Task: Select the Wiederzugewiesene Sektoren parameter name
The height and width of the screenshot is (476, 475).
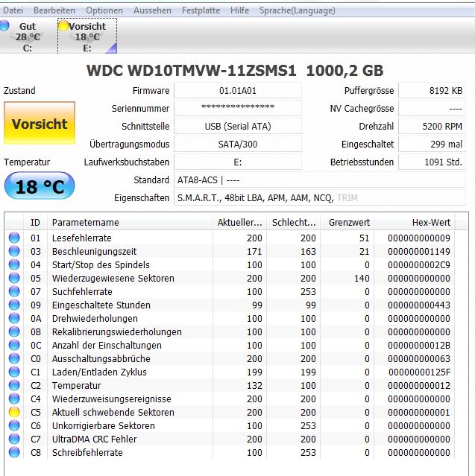Action: pyautogui.click(x=113, y=278)
